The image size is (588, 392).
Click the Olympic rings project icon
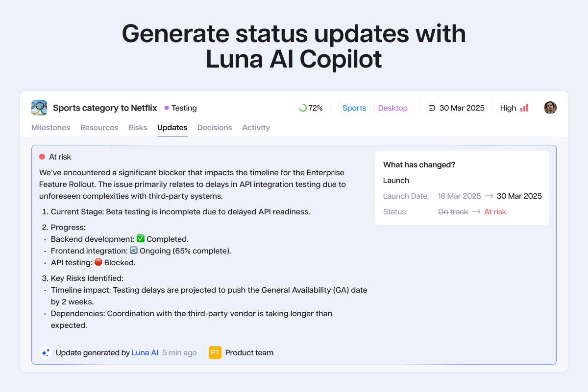point(39,108)
